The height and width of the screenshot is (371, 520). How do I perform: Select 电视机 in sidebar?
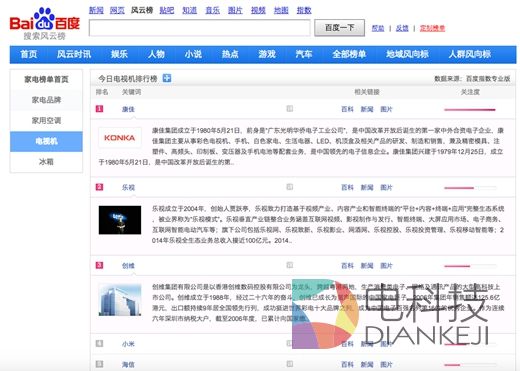coord(46,141)
